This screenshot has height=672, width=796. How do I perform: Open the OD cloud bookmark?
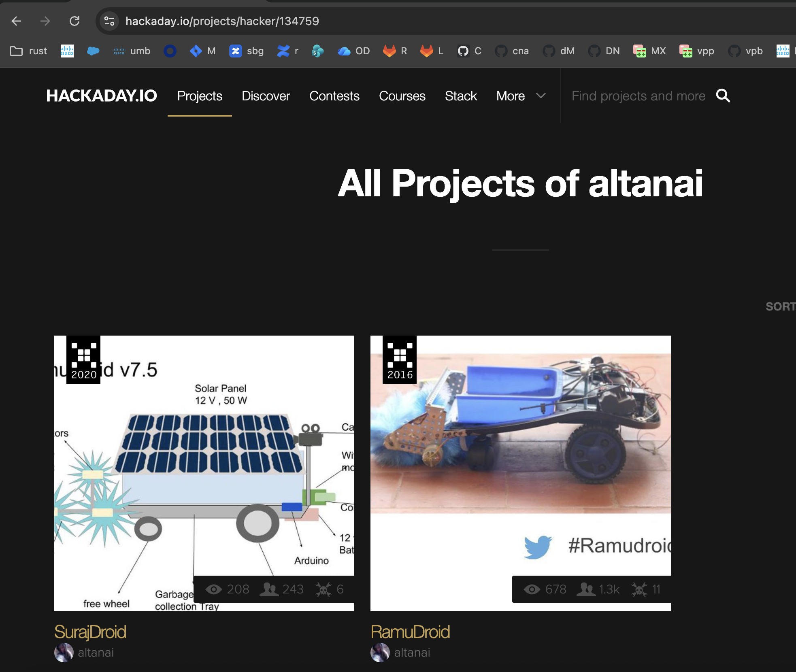pyautogui.click(x=353, y=51)
